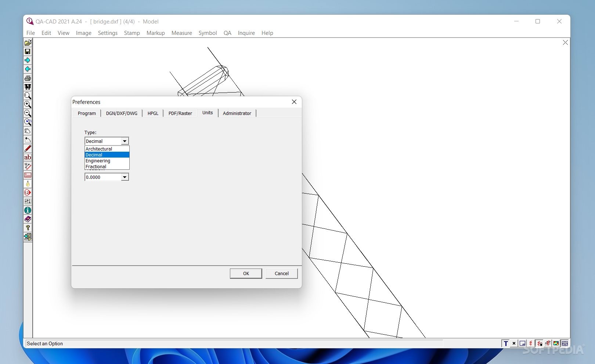Screen dimensions: 595x364
Task: Toggle the blue T text status icon
Action: [506, 343]
